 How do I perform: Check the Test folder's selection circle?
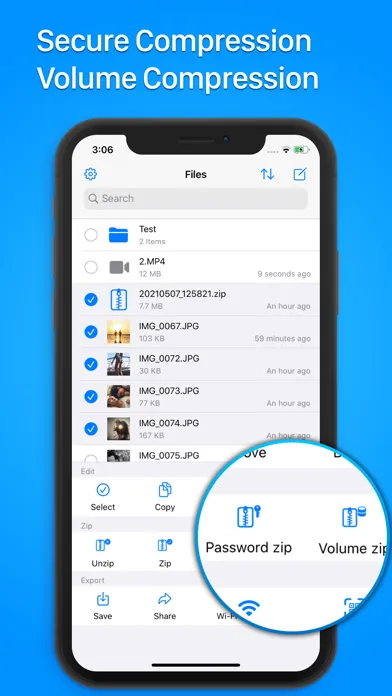pos(91,235)
